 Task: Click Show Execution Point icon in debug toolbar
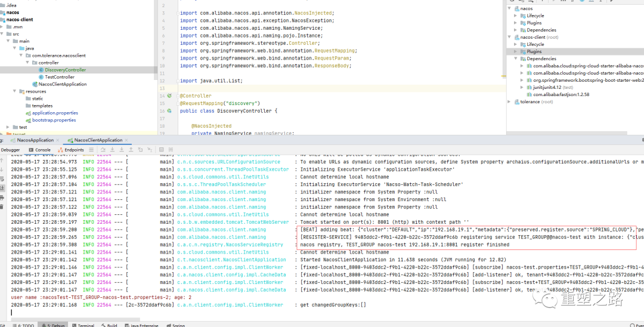click(91, 150)
